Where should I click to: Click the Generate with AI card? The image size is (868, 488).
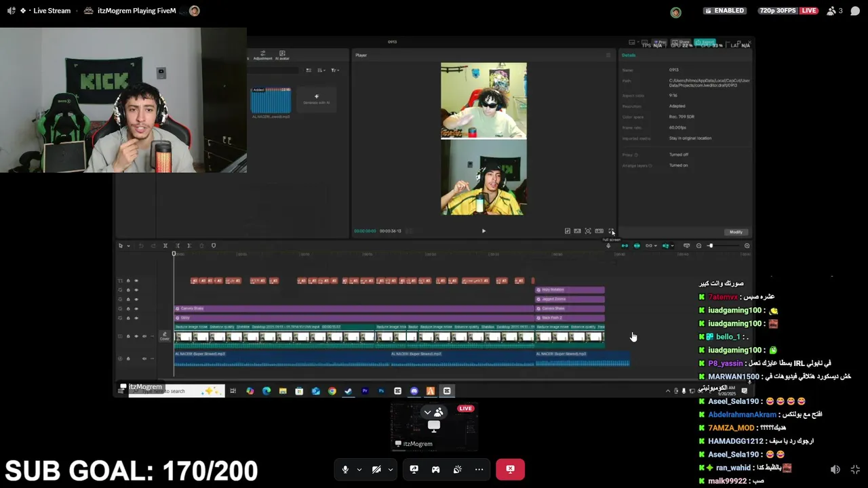point(316,100)
